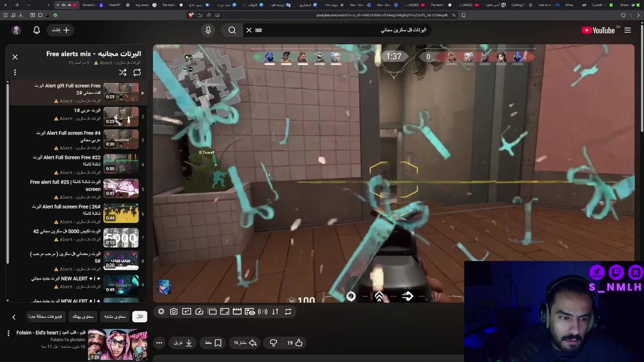Viewport: 644px width, 362px height.
Task: Open 'Alert Full Screen Free #22' playlist item
Action: [76, 164]
